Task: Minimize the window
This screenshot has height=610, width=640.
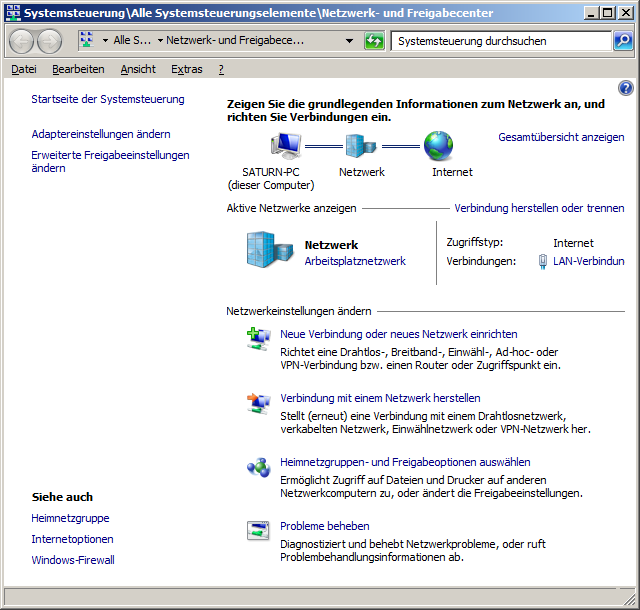Action: [x=591, y=13]
